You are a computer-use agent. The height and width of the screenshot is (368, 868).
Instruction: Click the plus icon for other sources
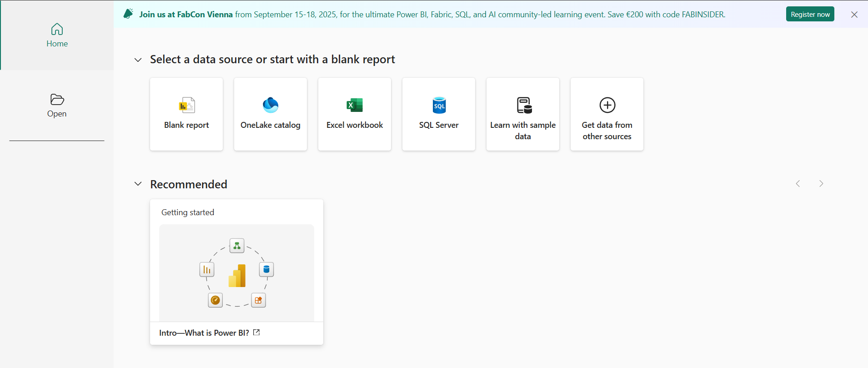point(607,105)
